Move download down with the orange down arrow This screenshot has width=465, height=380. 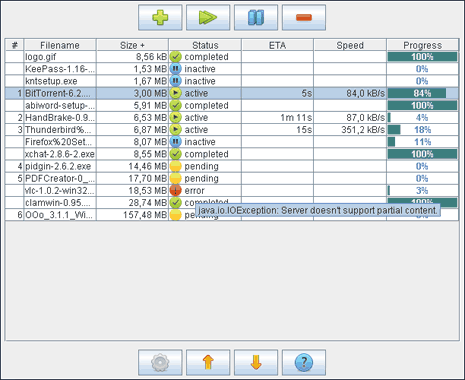point(256,362)
